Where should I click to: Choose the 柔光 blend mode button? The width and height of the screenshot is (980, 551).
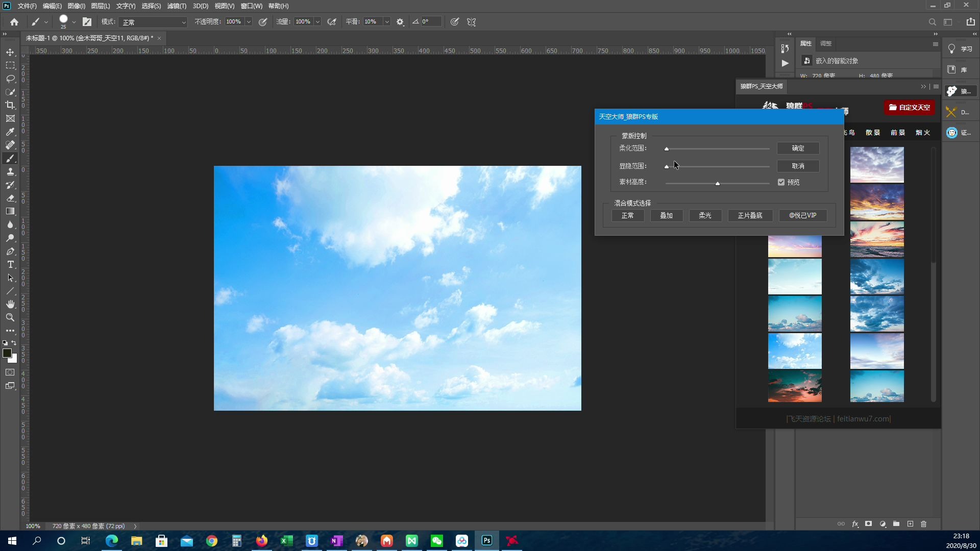point(705,215)
